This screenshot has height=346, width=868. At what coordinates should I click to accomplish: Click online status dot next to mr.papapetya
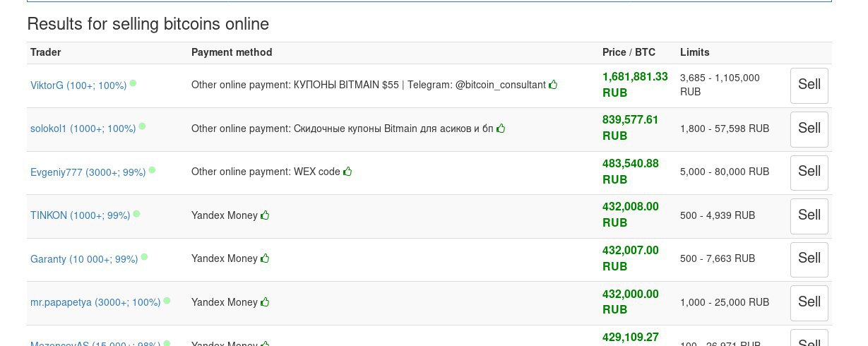click(167, 300)
